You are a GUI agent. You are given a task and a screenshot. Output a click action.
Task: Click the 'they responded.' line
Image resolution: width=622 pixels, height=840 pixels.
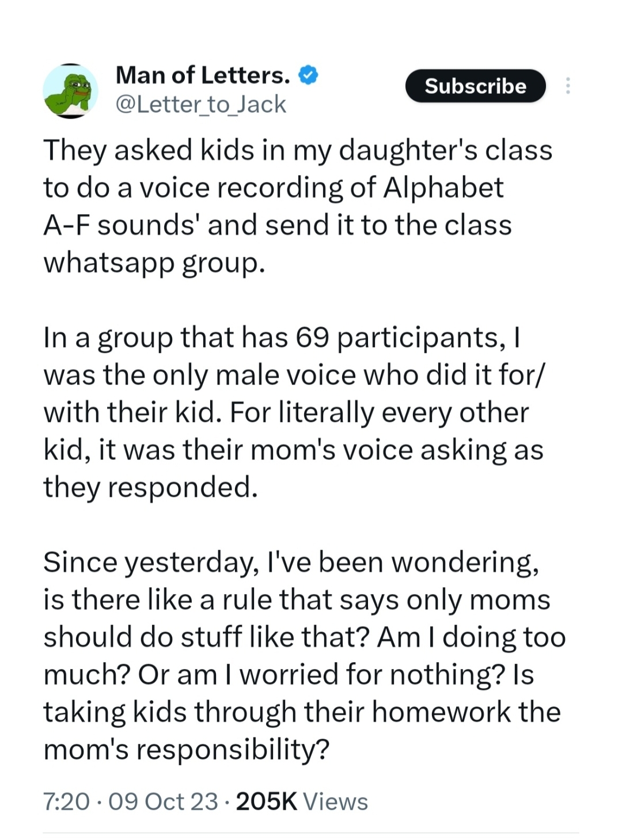pos(150,488)
